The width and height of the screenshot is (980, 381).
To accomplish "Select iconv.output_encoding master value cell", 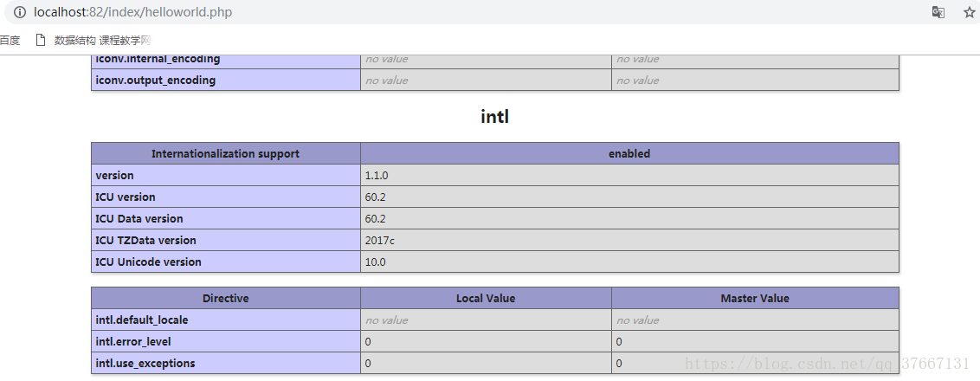I will [755, 80].
